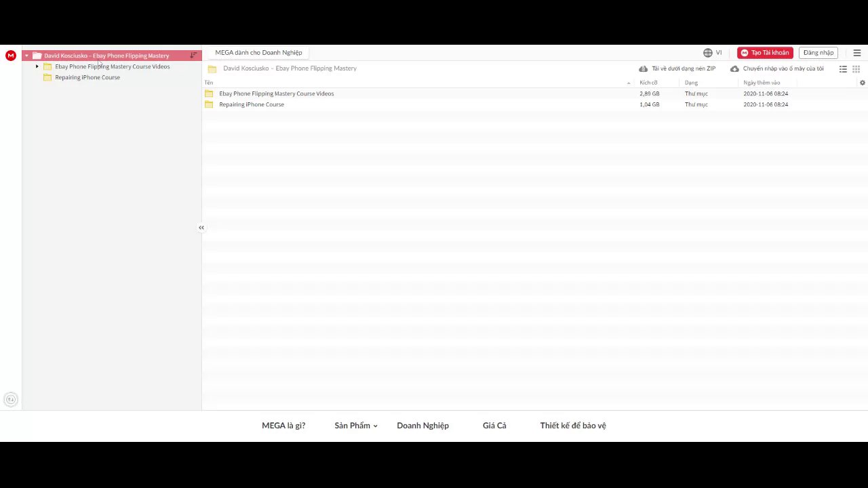Click the chat bubble icon at sidebar bottom
The width and height of the screenshot is (868, 488).
tap(10, 400)
